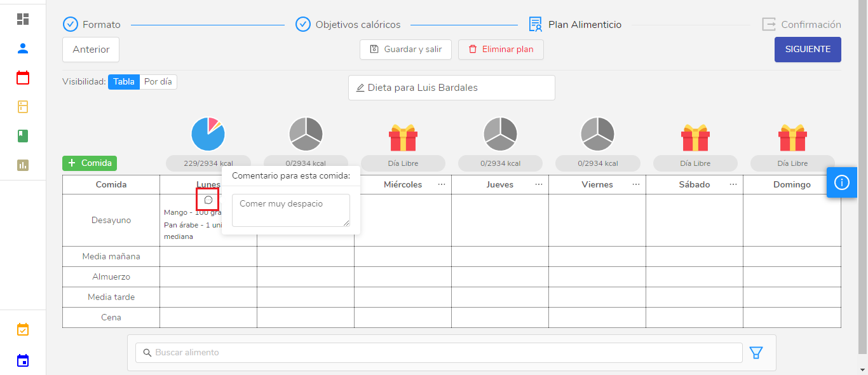868x375 pixels.
Task: Open the yellow table layout sidebar icon
Action: point(23,107)
